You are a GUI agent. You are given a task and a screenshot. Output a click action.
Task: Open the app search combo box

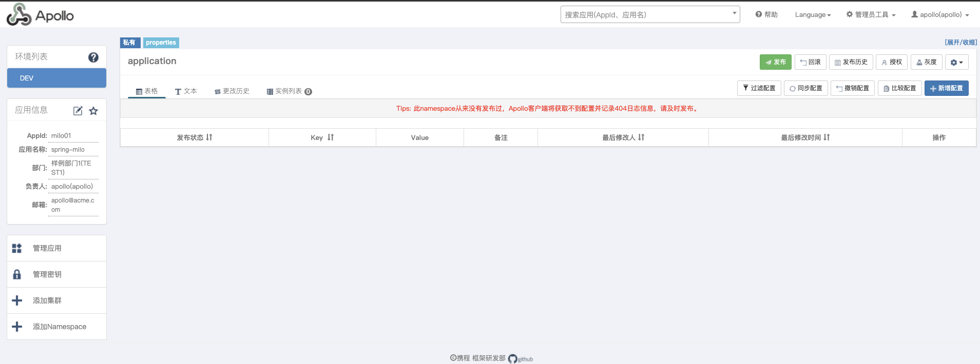coord(650,14)
